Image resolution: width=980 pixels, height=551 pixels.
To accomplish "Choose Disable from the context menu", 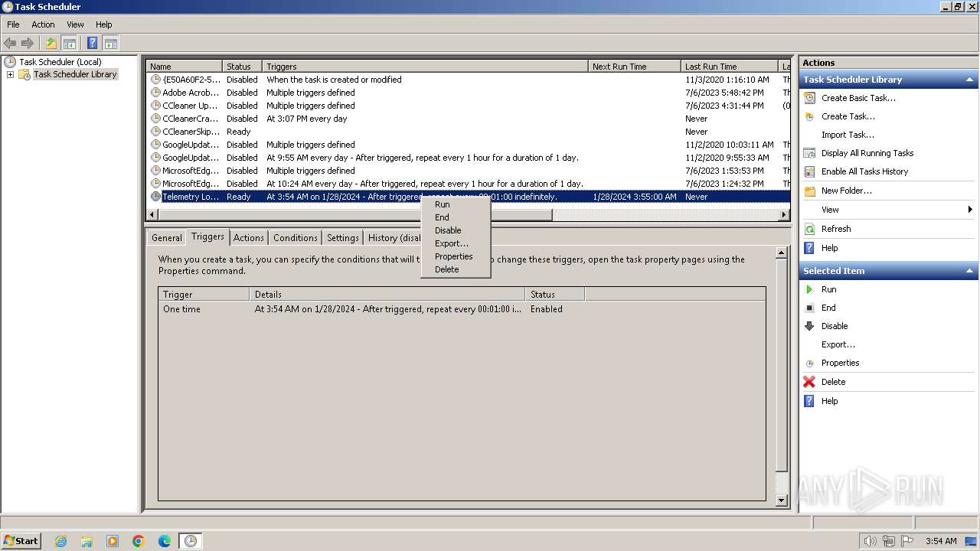I will point(456,230).
